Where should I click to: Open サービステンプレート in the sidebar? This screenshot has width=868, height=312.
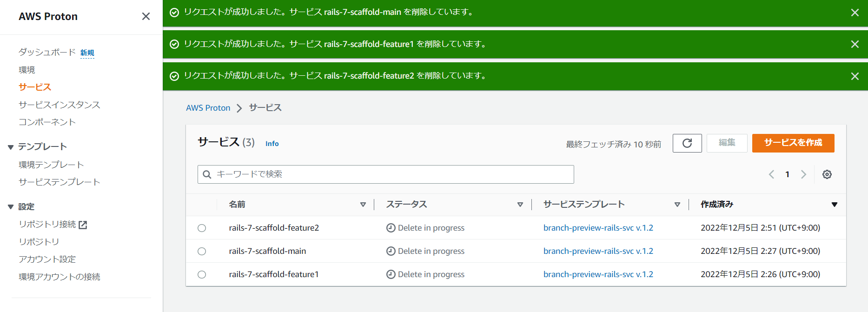point(60,182)
